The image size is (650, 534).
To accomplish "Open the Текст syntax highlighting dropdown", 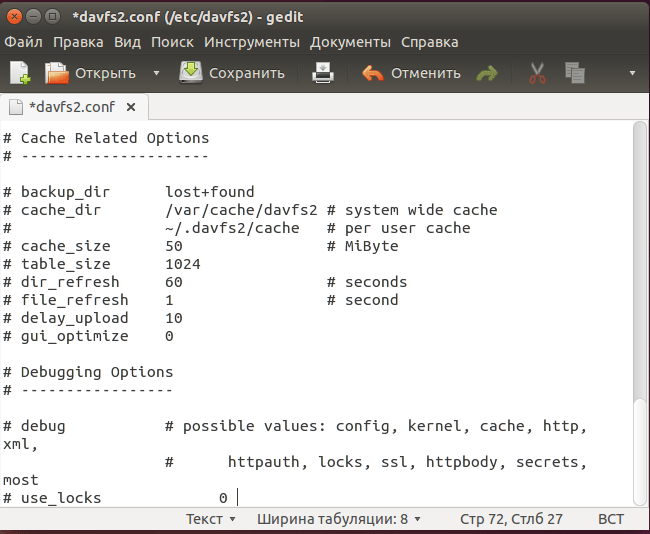I will (211, 519).
